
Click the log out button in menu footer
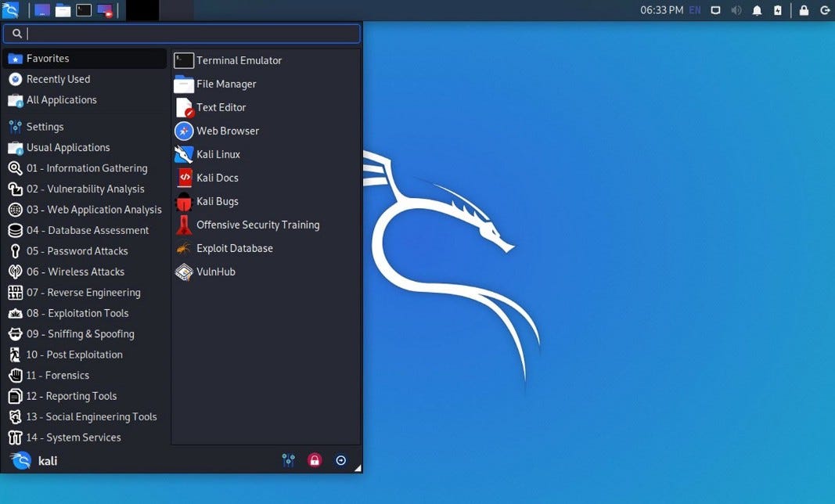coord(341,460)
